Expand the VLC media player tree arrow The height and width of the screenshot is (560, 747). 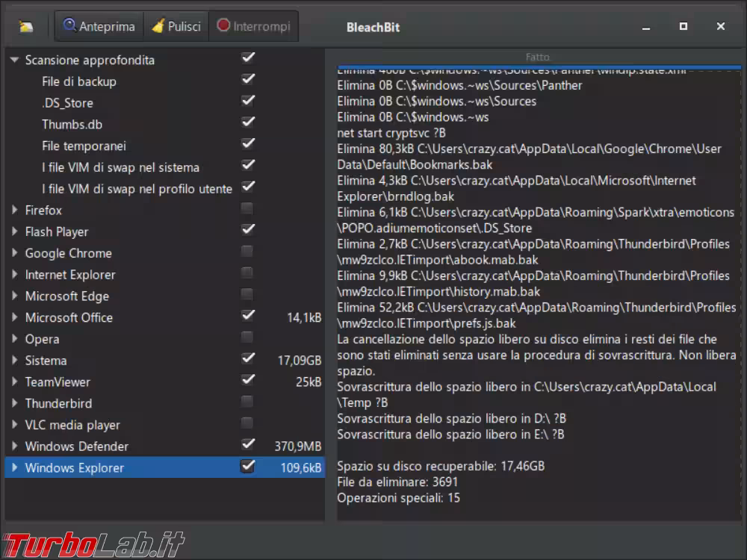[x=14, y=424]
